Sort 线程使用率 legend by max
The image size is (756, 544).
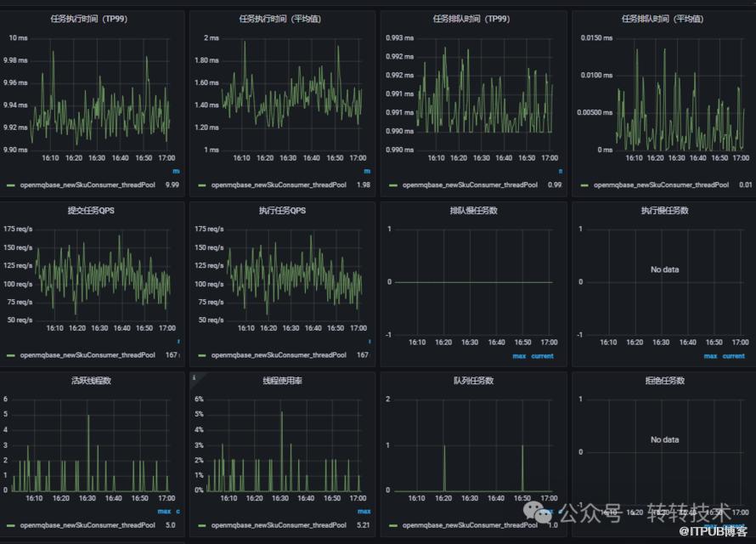point(364,511)
